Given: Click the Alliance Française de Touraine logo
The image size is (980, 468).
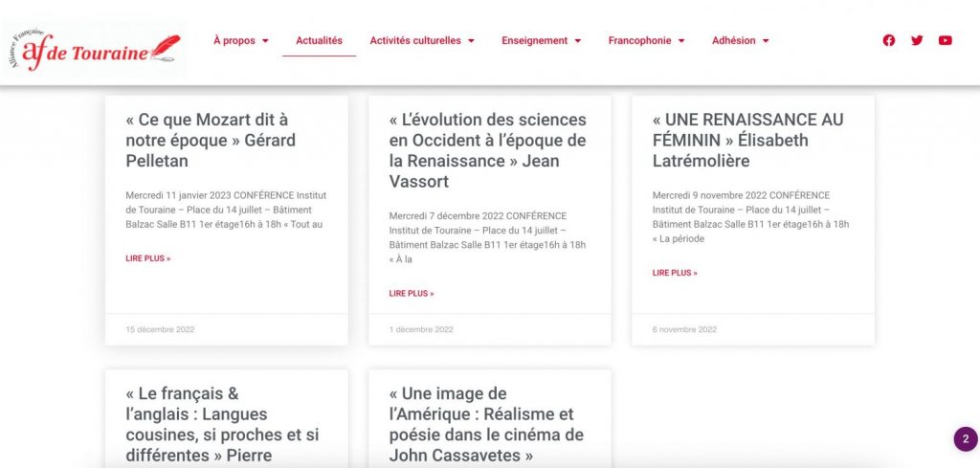Looking at the screenshot, I should coord(94,49).
